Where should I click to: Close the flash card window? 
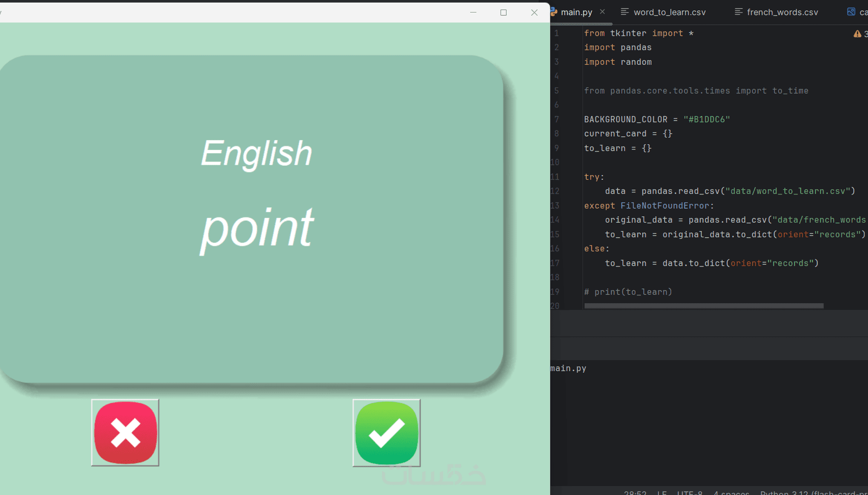[x=534, y=12]
